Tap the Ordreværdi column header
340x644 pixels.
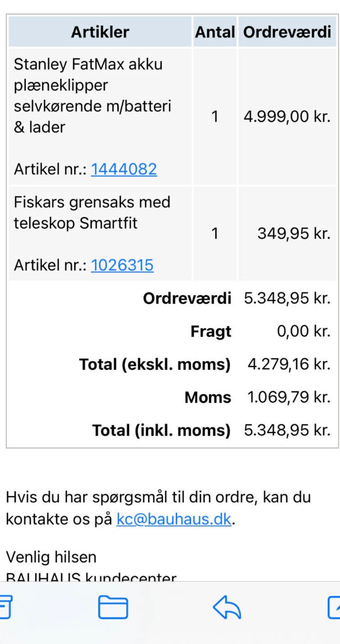[x=287, y=32]
